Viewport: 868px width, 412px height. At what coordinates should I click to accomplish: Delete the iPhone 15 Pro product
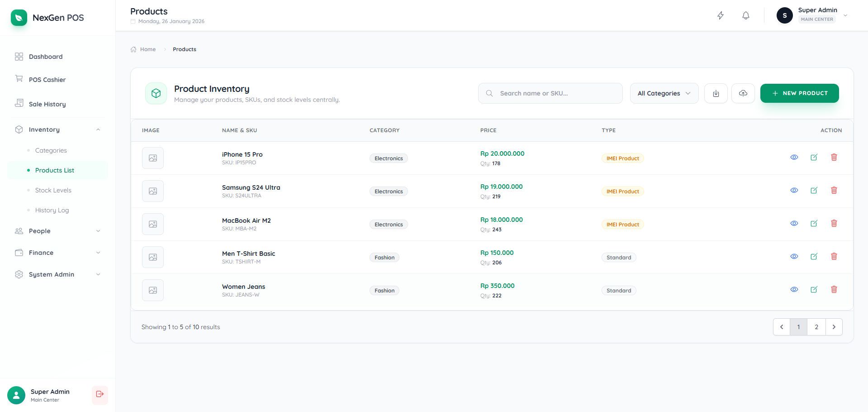[834, 157]
